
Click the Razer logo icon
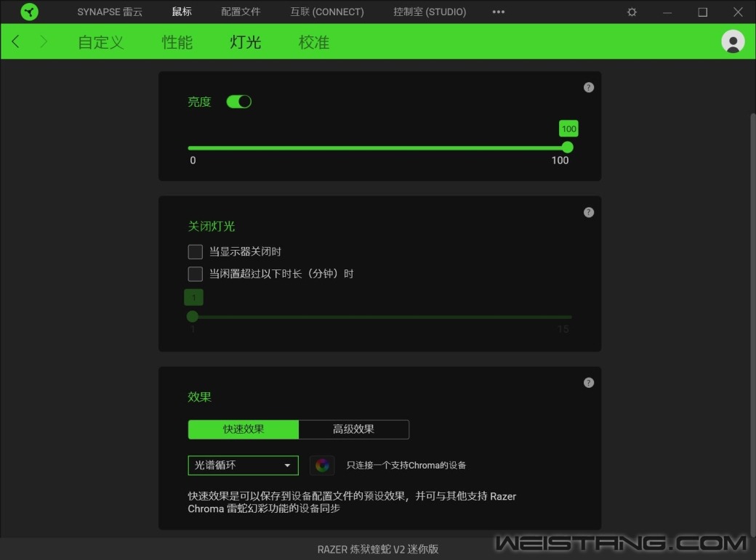(29, 12)
